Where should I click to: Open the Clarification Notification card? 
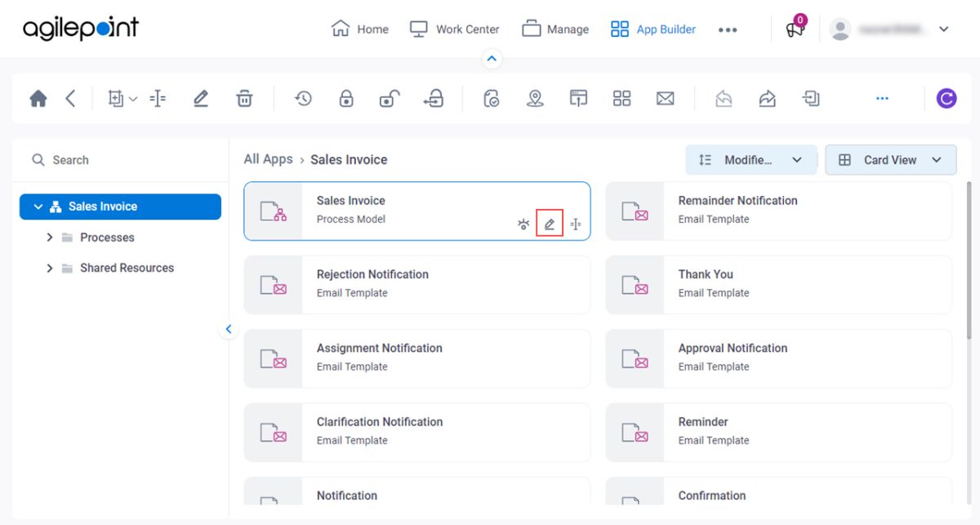(x=416, y=432)
